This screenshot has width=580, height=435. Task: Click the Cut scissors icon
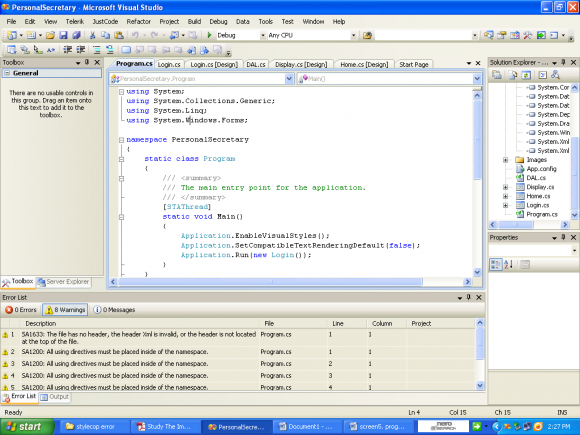(92, 35)
